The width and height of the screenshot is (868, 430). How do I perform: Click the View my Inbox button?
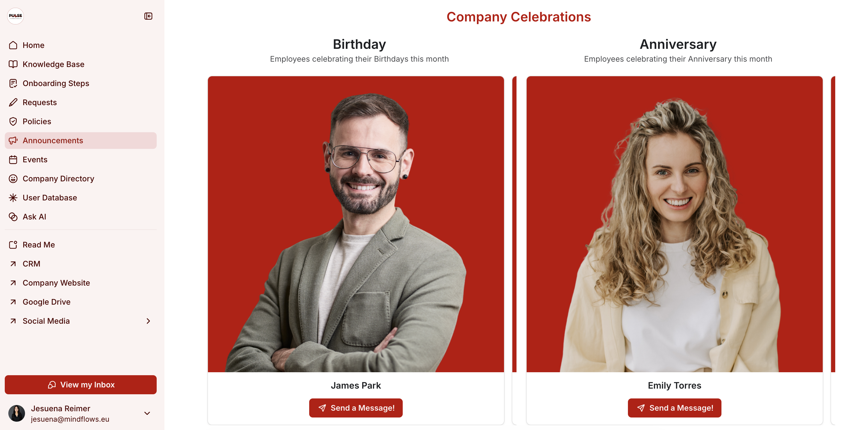(x=80, y=384)
